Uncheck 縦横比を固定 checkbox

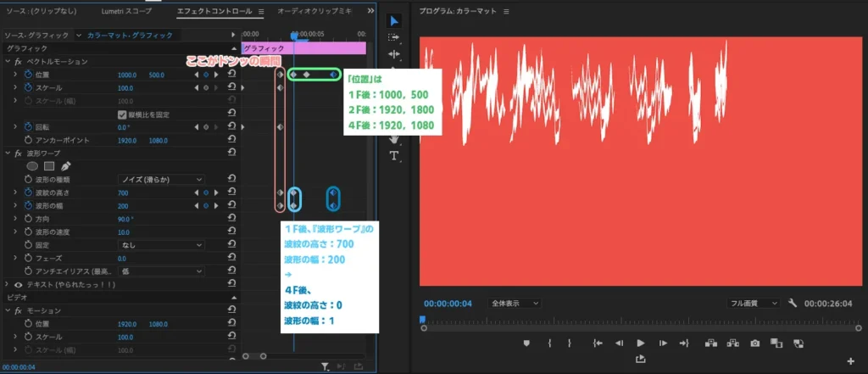pyautogui.click(x=122, y=114)
